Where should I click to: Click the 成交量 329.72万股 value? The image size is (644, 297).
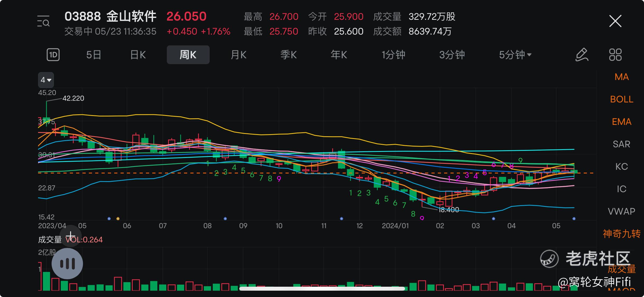[x=432, y=17]
